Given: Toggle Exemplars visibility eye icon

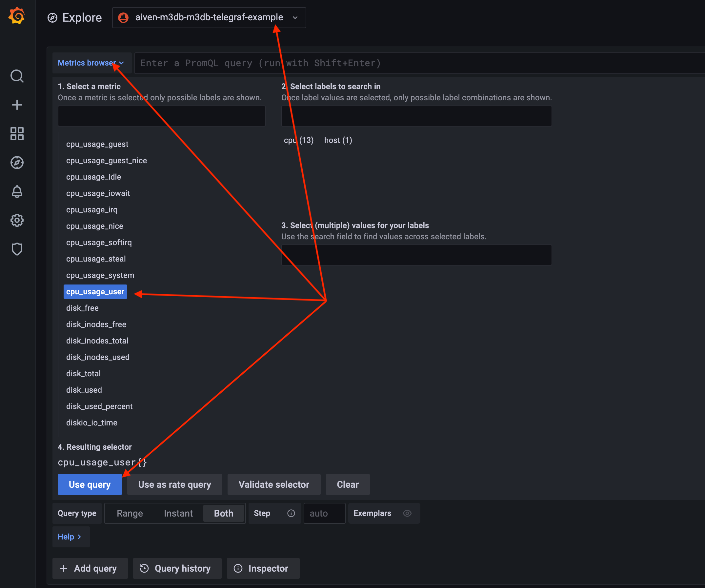Looking at the screenshot, I should [408, 513].
